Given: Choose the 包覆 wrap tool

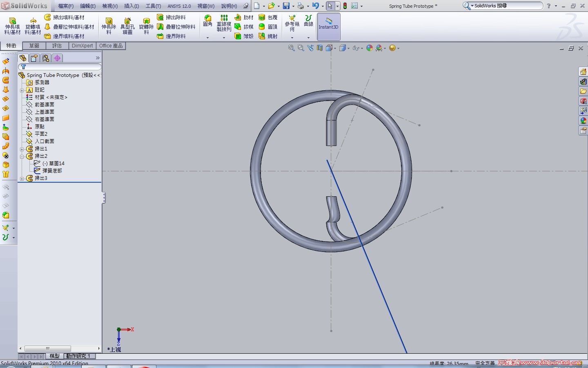Looking at the screenshot, I should [x=268, y=17].
